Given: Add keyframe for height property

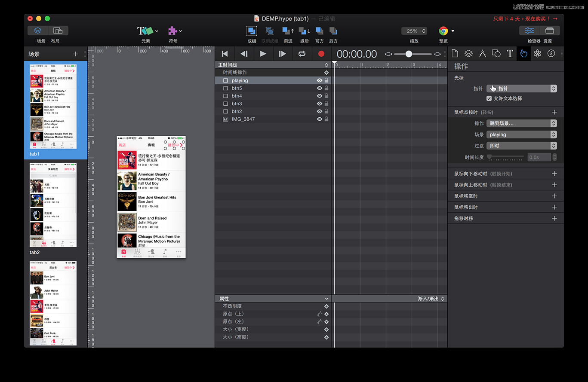Looking at the screenshot, I should (x=326, y=337).
